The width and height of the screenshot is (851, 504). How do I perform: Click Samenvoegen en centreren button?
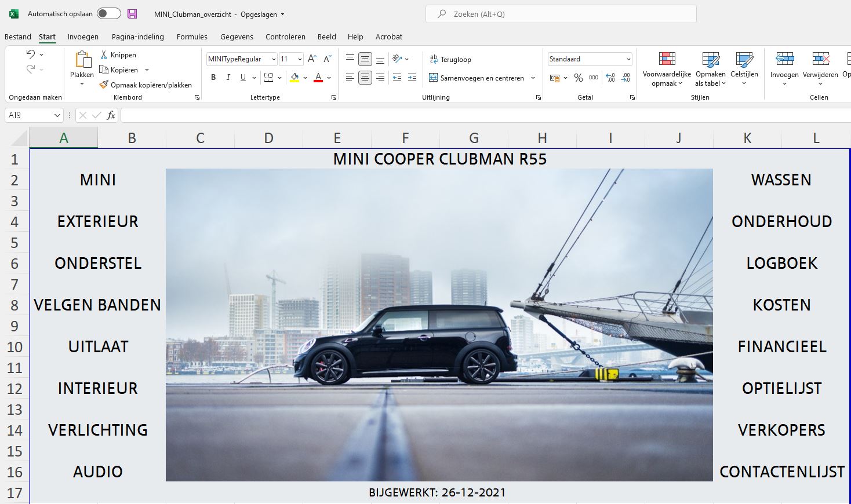coord(477,78)
